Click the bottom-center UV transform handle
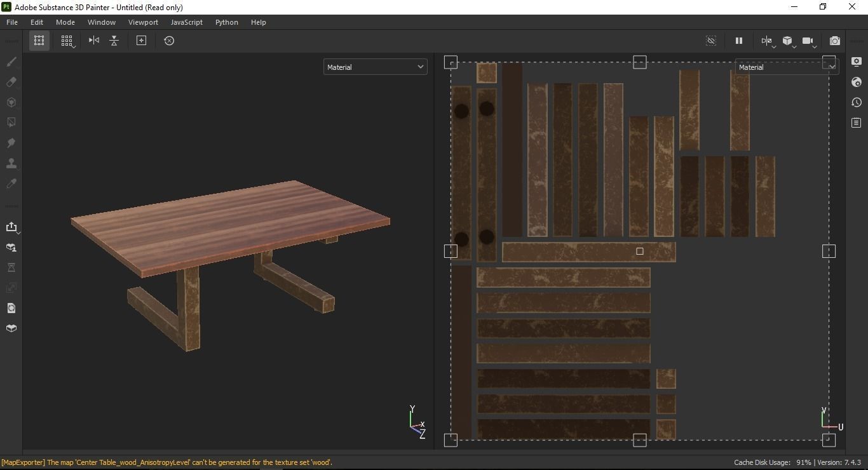 coord(640,440)
